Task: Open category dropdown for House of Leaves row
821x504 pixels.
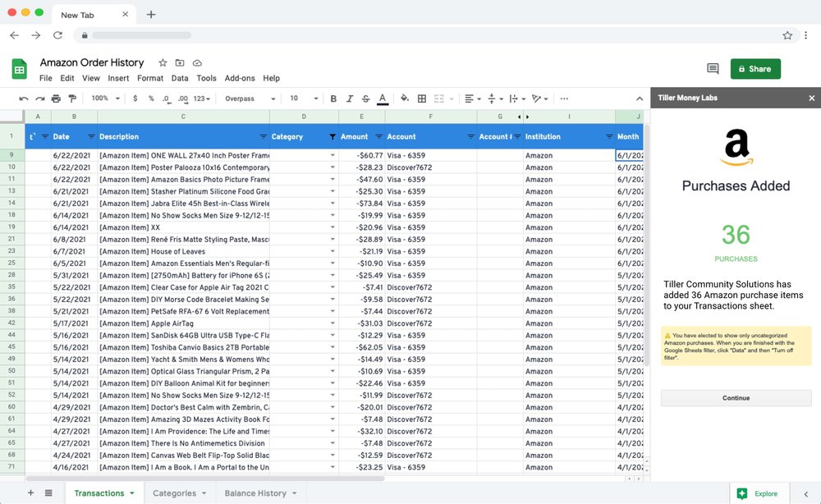Action: click(x=333, y=251)
